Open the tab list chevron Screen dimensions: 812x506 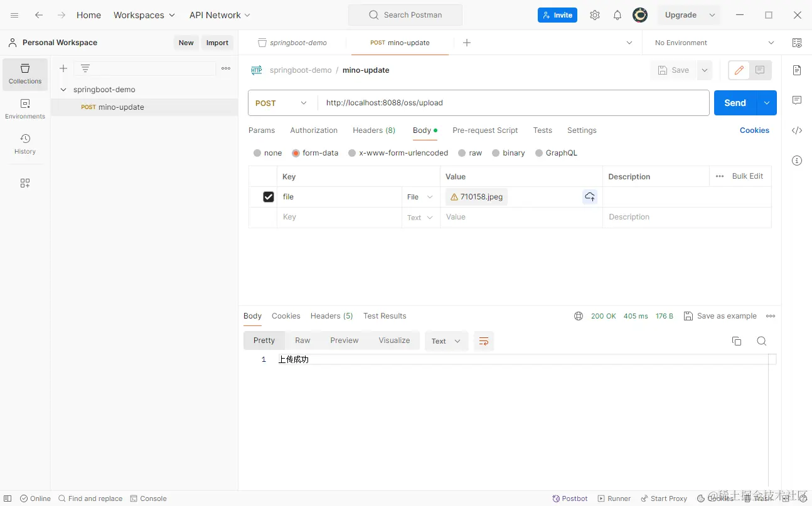(629, 43)
